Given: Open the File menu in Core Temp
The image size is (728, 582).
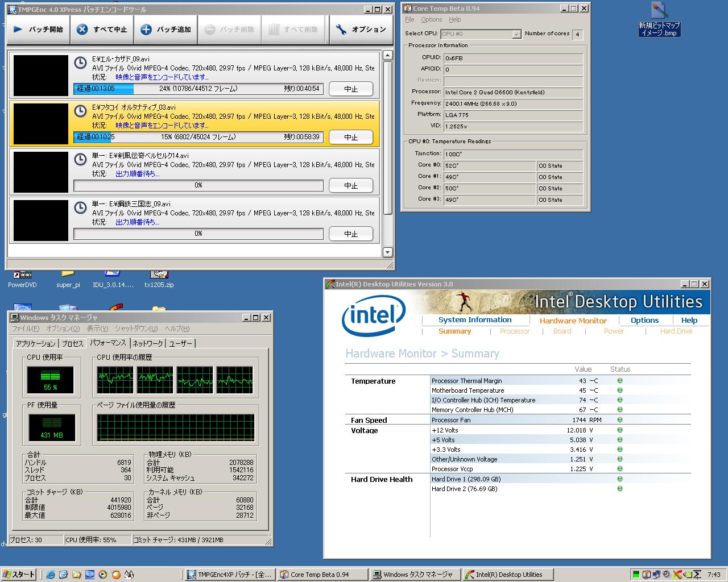Looking at the screenshot, I should [409, 19].
